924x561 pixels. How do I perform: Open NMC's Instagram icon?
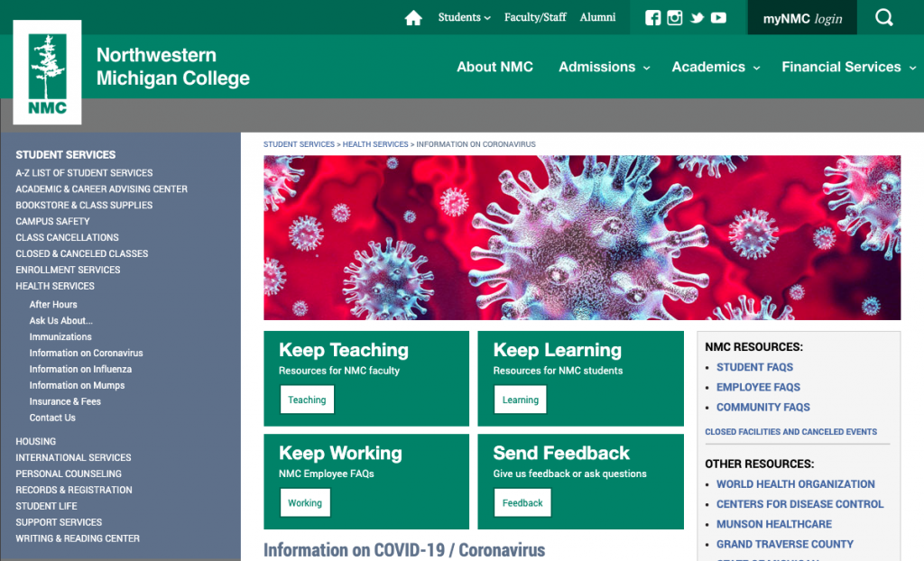(675, 18)
